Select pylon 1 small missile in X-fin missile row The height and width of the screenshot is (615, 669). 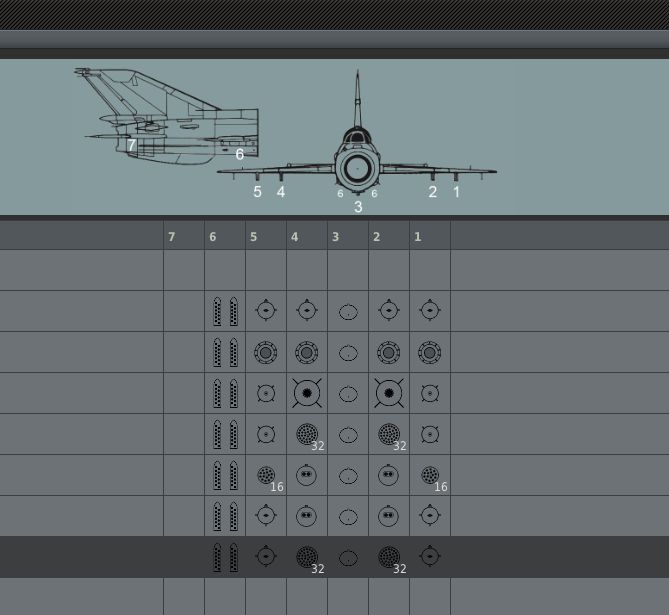(x=430, y=393)
